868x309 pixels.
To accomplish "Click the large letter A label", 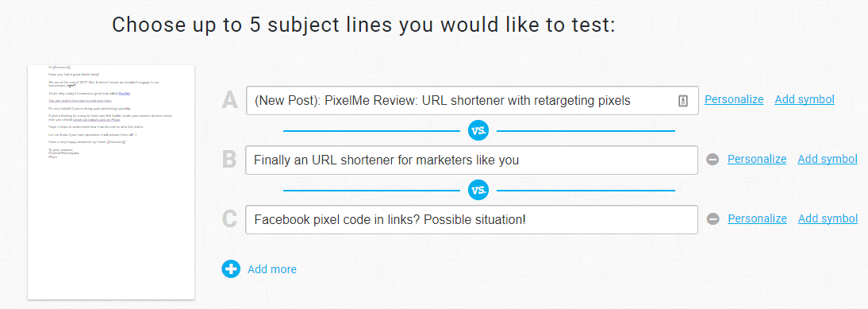I will click(x=230, y=101).
